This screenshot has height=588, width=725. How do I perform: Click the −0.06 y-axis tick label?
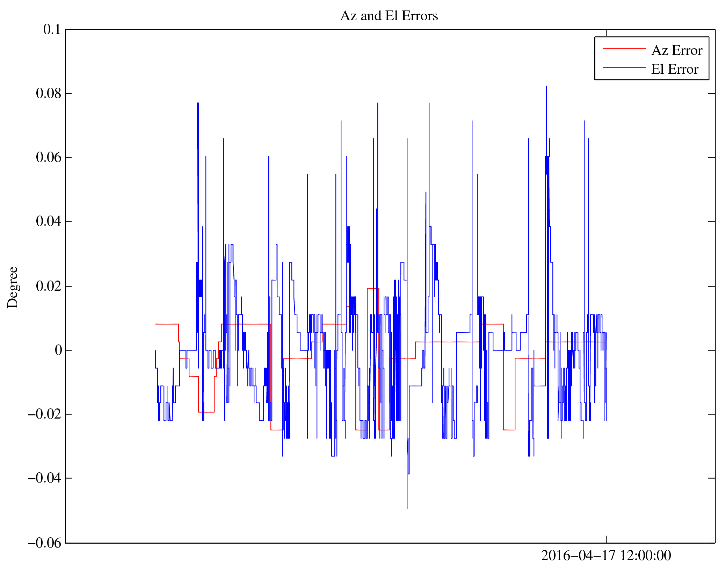(x=44, y=543)
